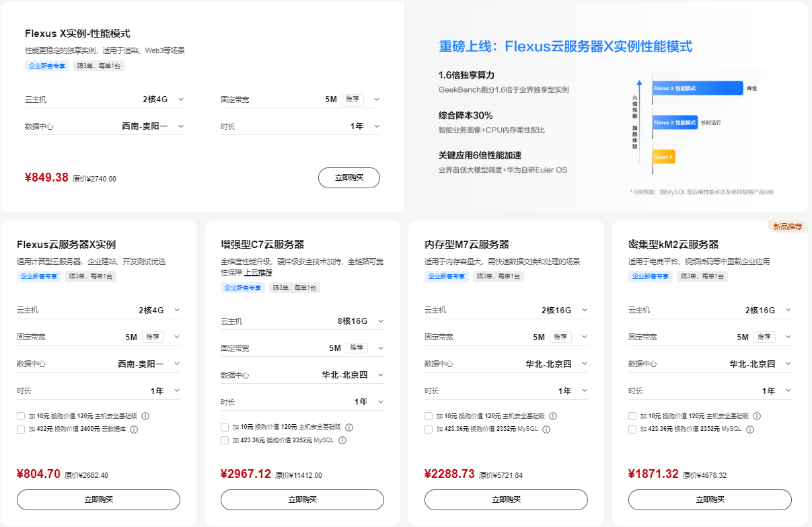The height and width of the screenshot is (527, 812).
Task: Click 新品推荐 badge on 密集型kM2 card
Action: pyautogui.click(x=787, y=227)
